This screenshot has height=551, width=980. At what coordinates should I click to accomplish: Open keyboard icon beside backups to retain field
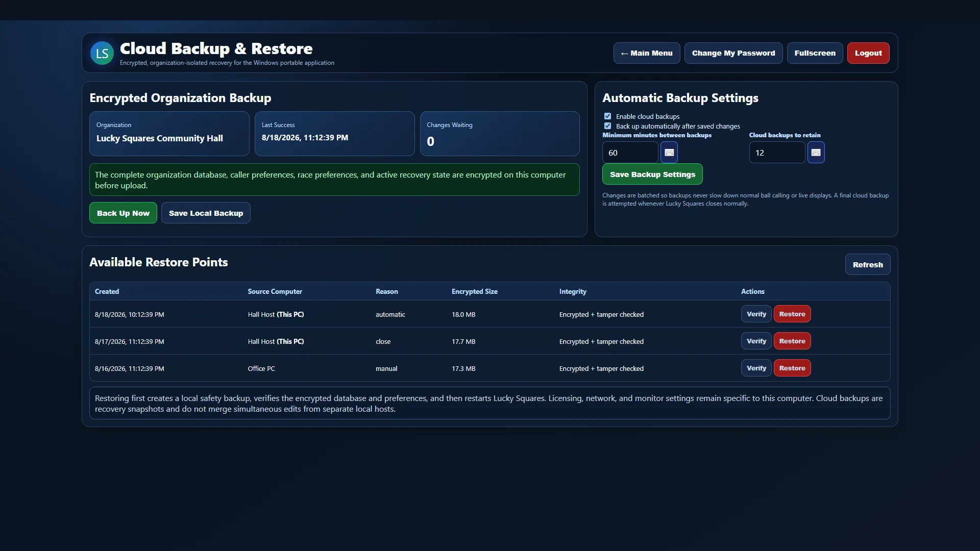[816, 153]
